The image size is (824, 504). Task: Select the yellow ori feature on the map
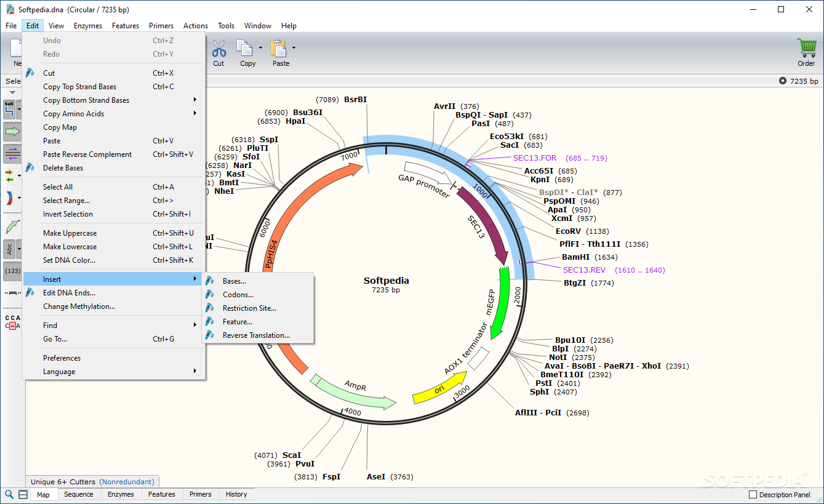coord(441,389)
